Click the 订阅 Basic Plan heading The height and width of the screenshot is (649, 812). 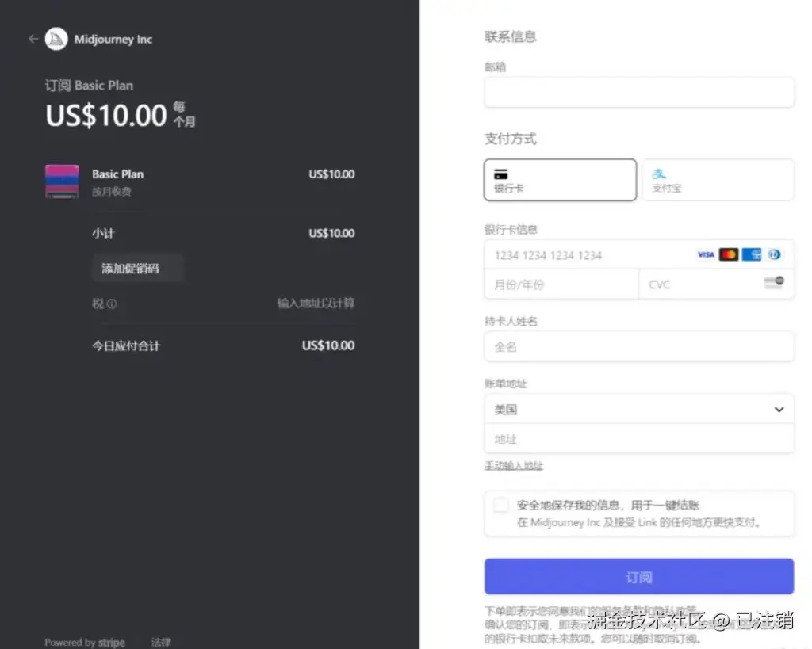tap(89, 86)
